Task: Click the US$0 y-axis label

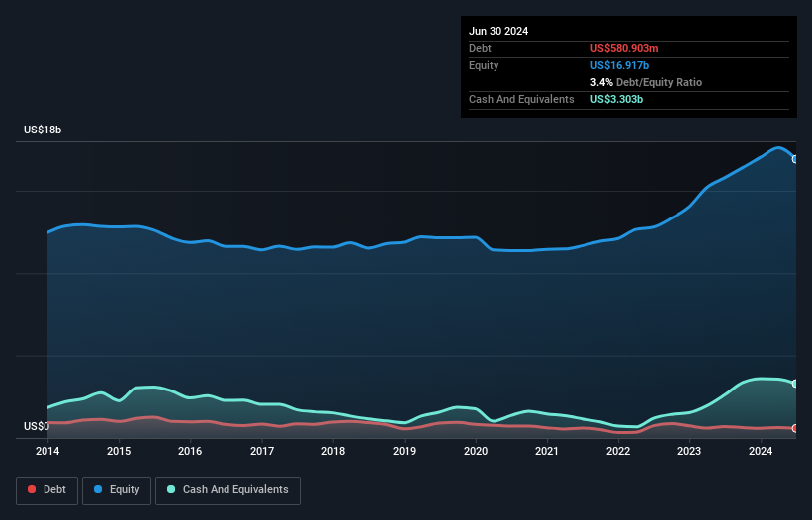Action: tap(37, 426)
